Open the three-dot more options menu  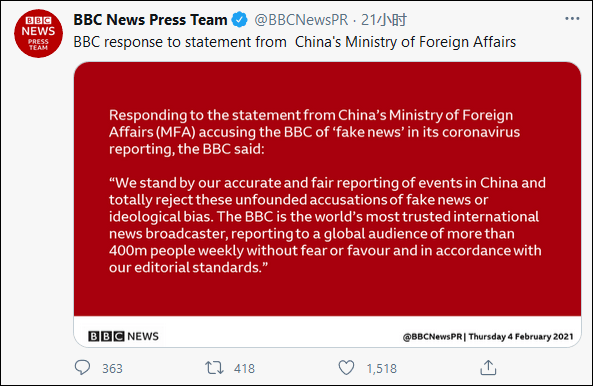click(572, 19)
